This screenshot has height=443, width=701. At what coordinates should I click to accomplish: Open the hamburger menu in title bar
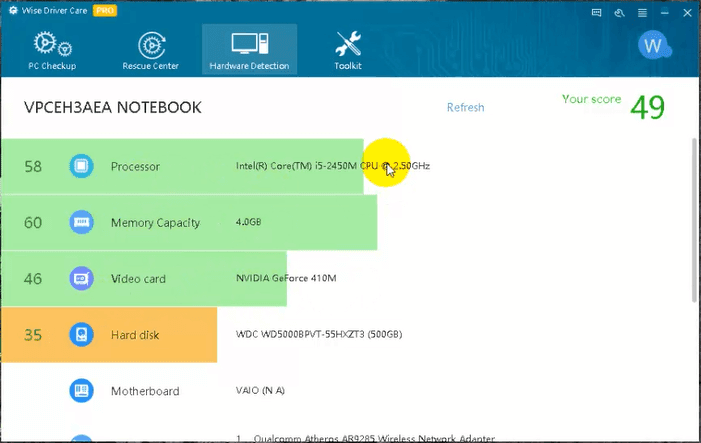point(642,13)
